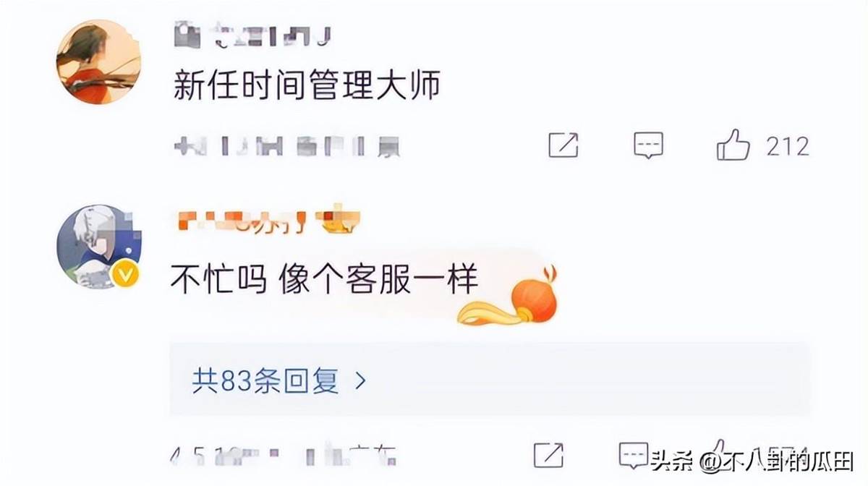Reply to the '新任时间管理大师' comment

[648, 146]
